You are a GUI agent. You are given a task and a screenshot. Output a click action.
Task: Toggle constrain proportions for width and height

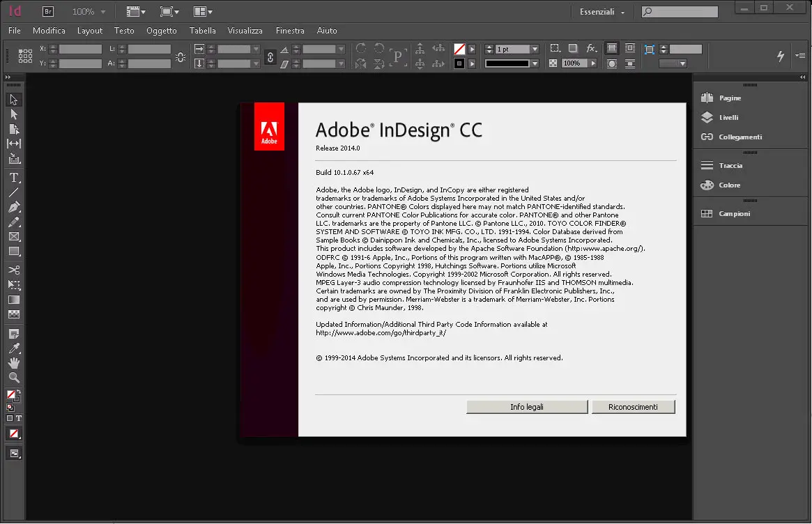pos(181,57)
